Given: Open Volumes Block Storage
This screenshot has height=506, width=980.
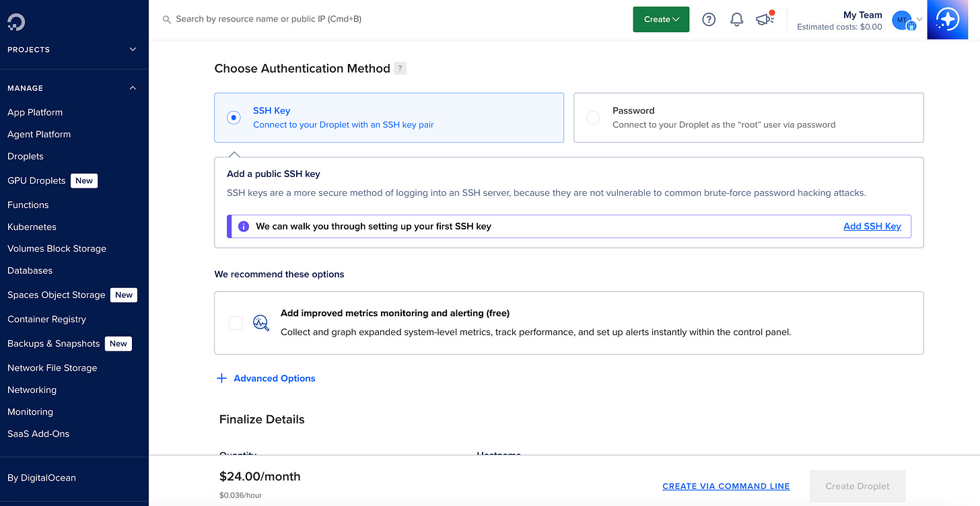Looking at the screenshot, I should pos(57,248).
